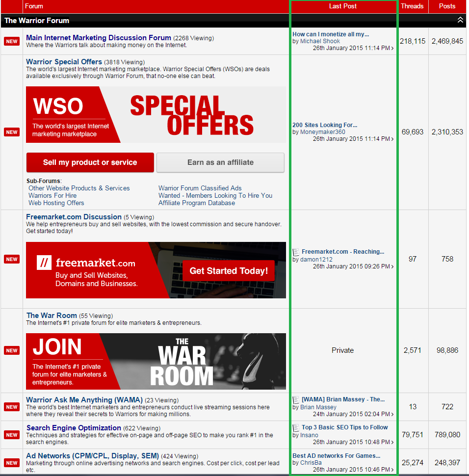
Task: View Michael Shook's profile
Action: point(320,41)
